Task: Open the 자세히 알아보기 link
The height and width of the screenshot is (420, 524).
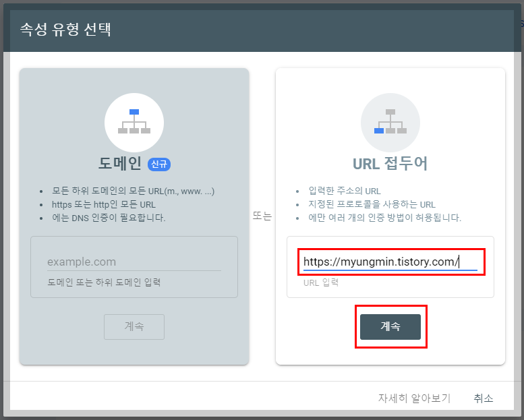Action: coord(414,398)
